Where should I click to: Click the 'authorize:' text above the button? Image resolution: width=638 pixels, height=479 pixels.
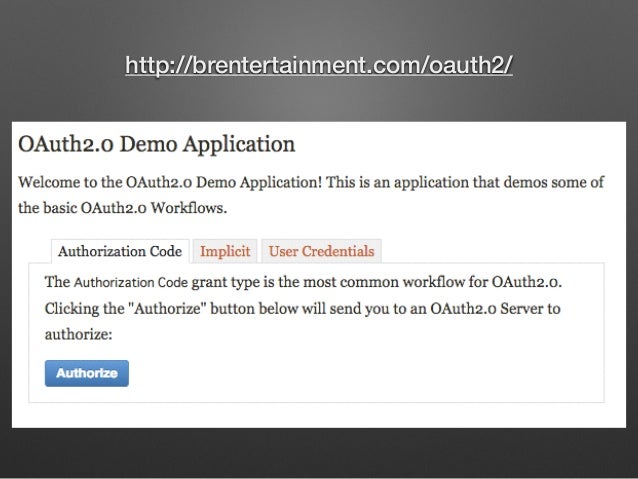[x=78, y=335]
